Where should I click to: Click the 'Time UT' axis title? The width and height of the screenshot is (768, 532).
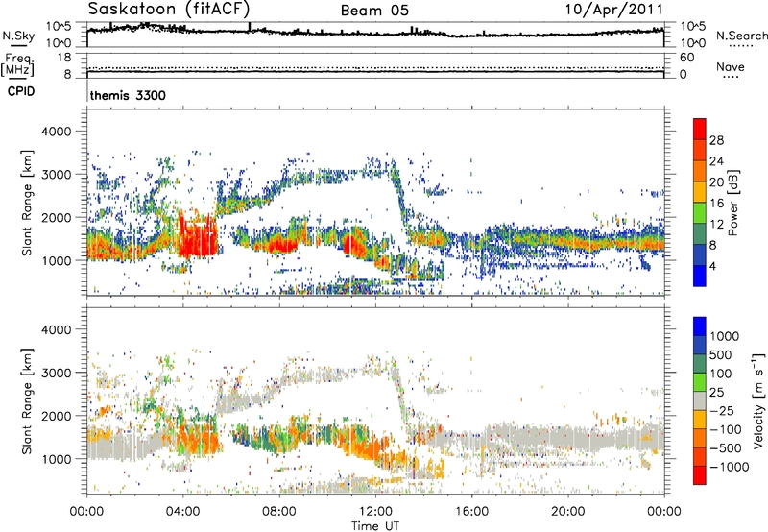[x=375, y=526]
